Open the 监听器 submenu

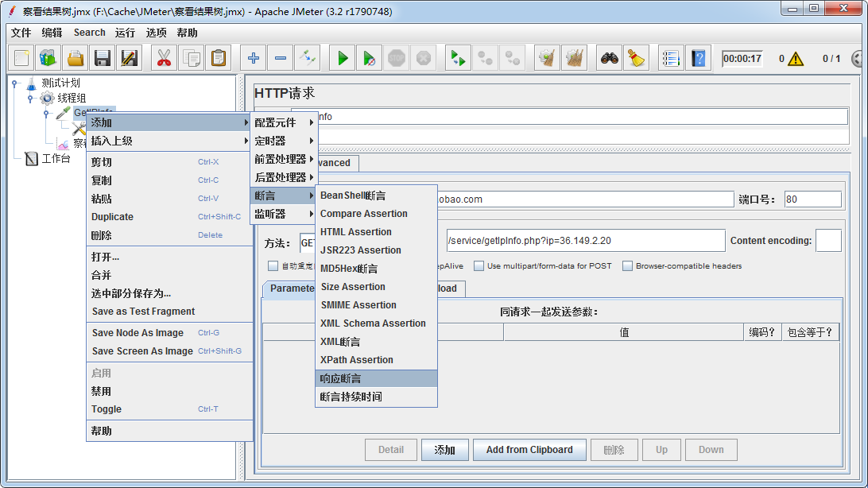pos(284,214)
